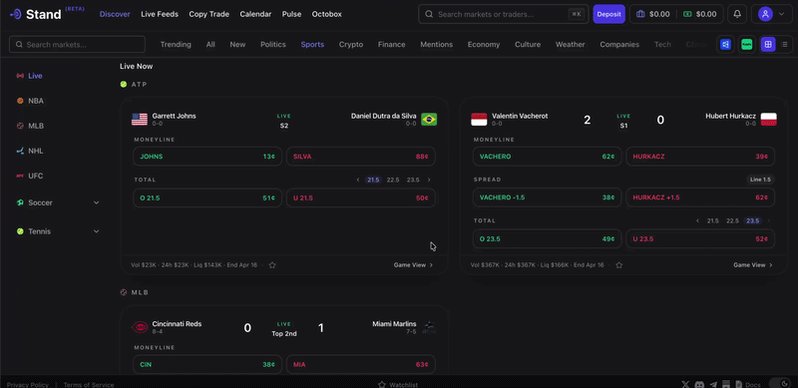The image size is (798, 388).
Task: Select the 22.5 total line for Vacherot match
Action: click(732, 221)
